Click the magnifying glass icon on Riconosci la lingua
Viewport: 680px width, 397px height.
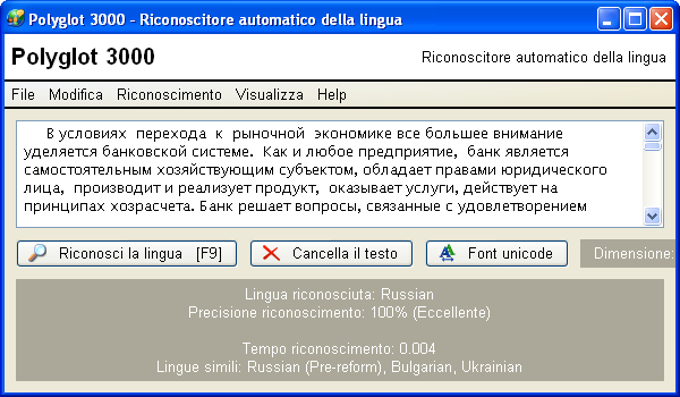pyautogui.click(x=38, y=253)
